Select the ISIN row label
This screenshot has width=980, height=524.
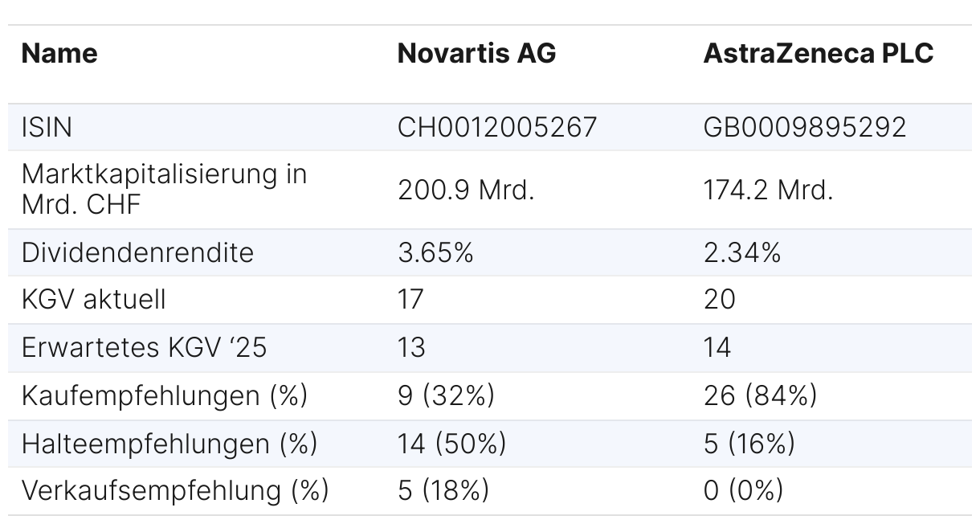(x=47, y=127)
